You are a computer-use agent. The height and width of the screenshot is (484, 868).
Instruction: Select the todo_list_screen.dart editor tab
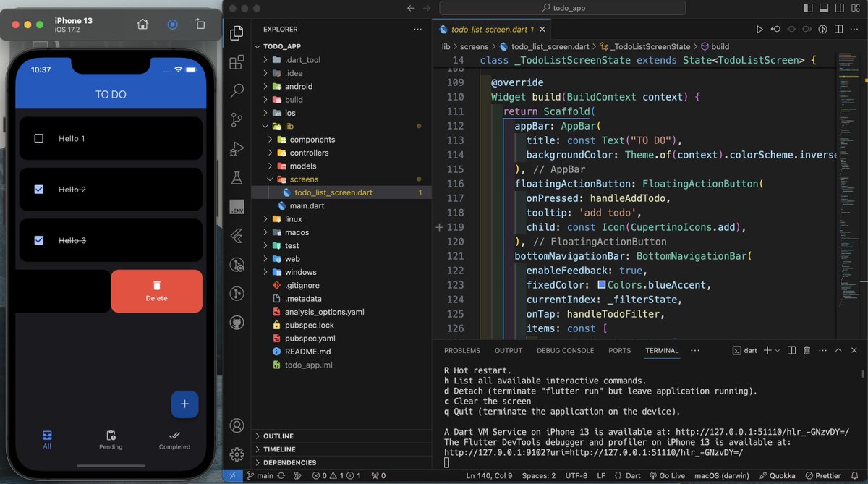(x=490, y=30)
